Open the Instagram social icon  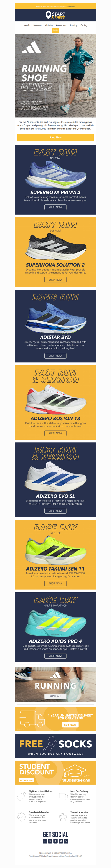50,841
